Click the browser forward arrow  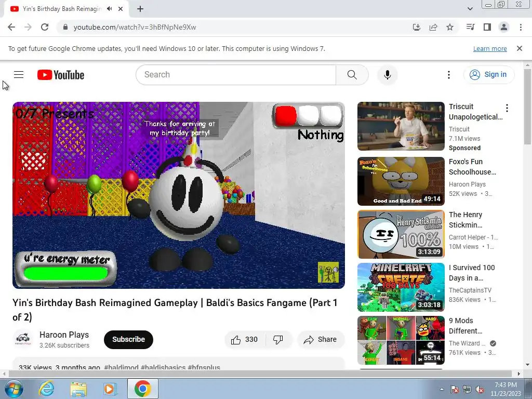[x=28, y=27]
